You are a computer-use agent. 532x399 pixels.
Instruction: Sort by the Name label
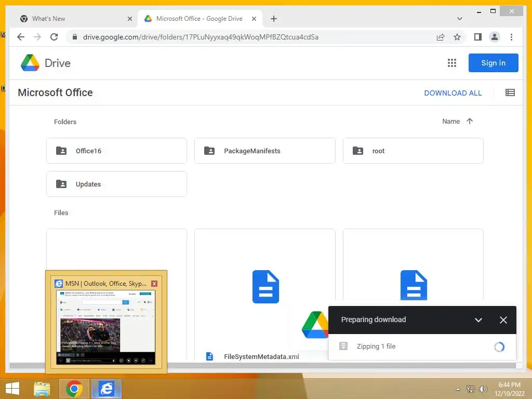[451, 122]
